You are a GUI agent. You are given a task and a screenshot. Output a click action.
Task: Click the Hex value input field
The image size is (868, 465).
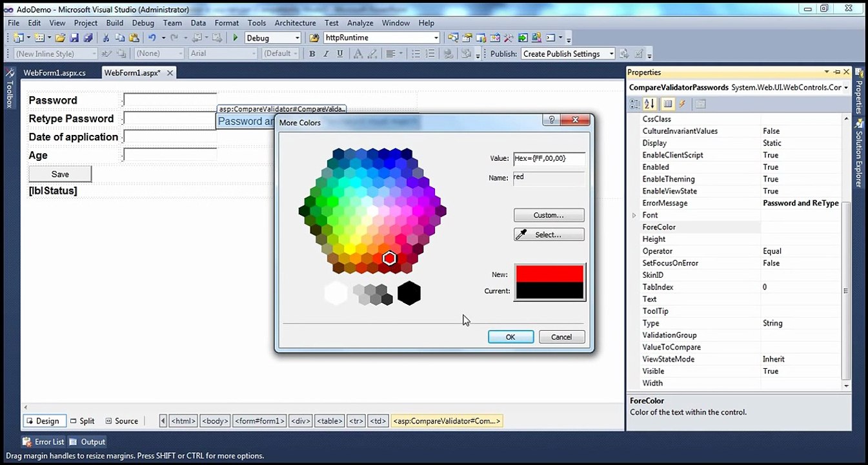[549, 158]
